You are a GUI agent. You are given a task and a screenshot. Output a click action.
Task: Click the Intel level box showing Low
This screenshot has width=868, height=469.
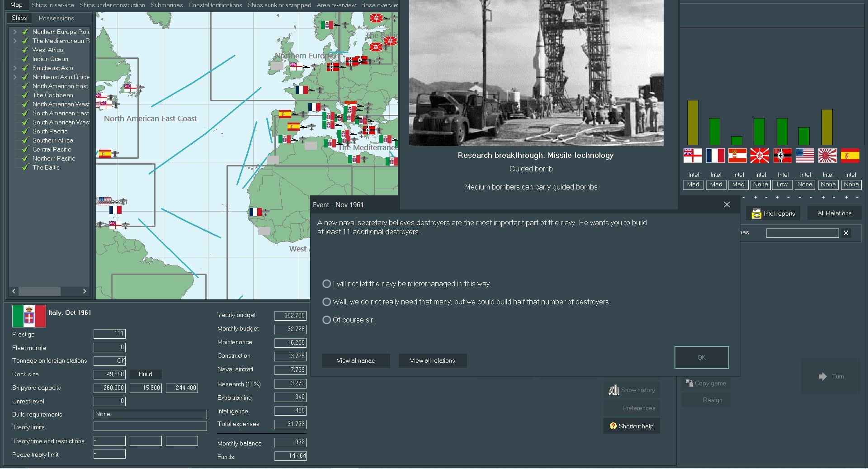pos(783,185)
